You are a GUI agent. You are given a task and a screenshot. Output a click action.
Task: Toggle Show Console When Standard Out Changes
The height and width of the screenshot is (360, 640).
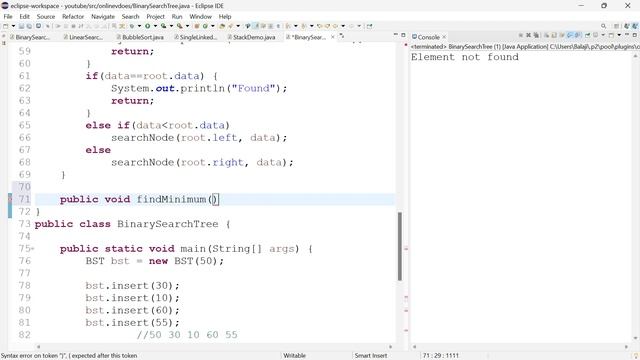point(569,35)
